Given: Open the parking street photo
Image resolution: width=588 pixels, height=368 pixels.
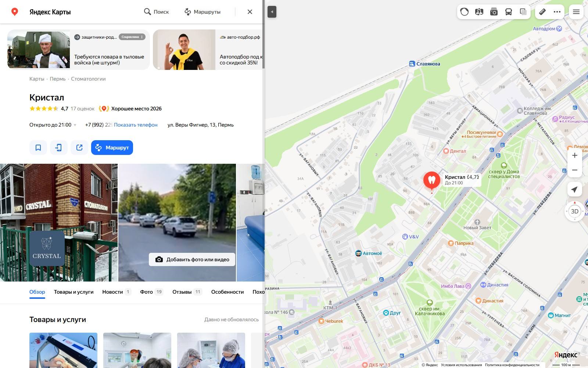Looking at the screenshot, I should [x=177, y=223].
